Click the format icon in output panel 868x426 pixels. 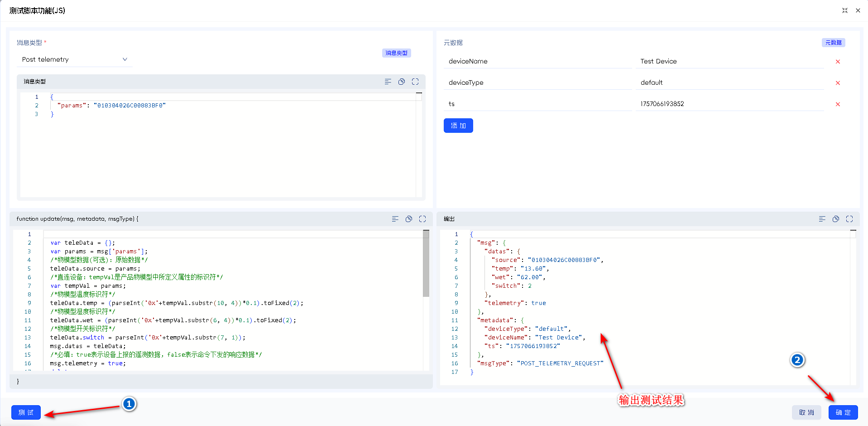[822, 219]
